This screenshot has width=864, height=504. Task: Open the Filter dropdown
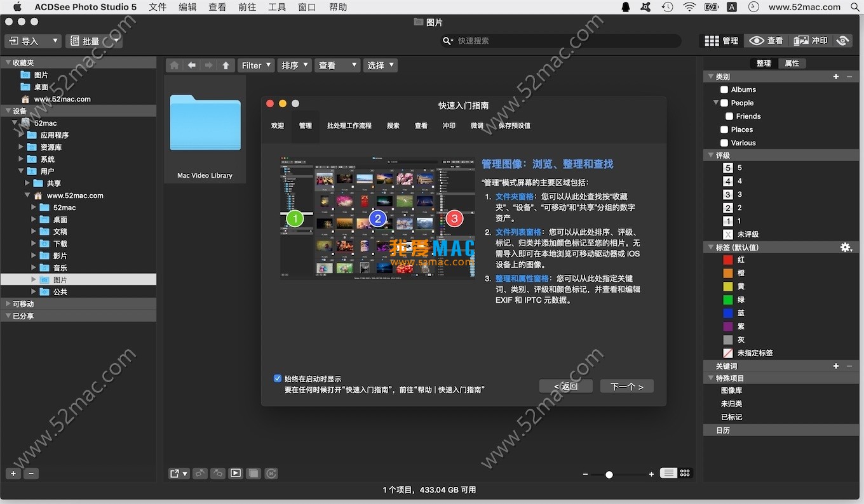[x=256, y=65]
